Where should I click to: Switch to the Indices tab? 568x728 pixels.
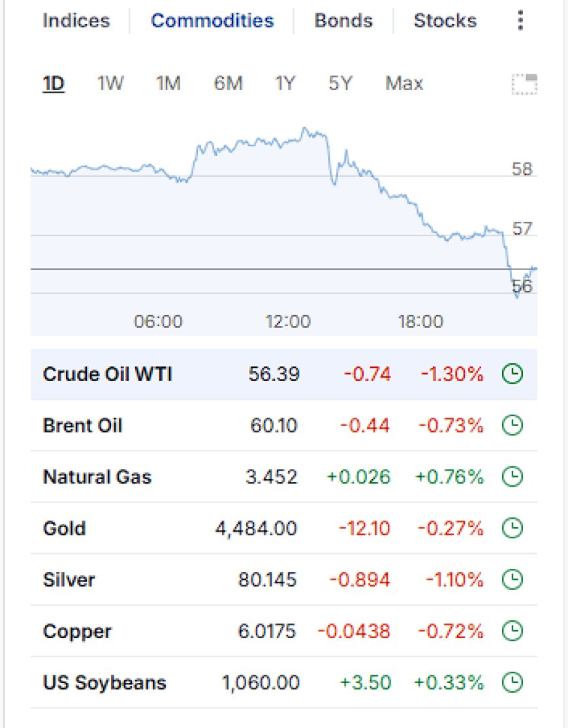tap(76, 21)
